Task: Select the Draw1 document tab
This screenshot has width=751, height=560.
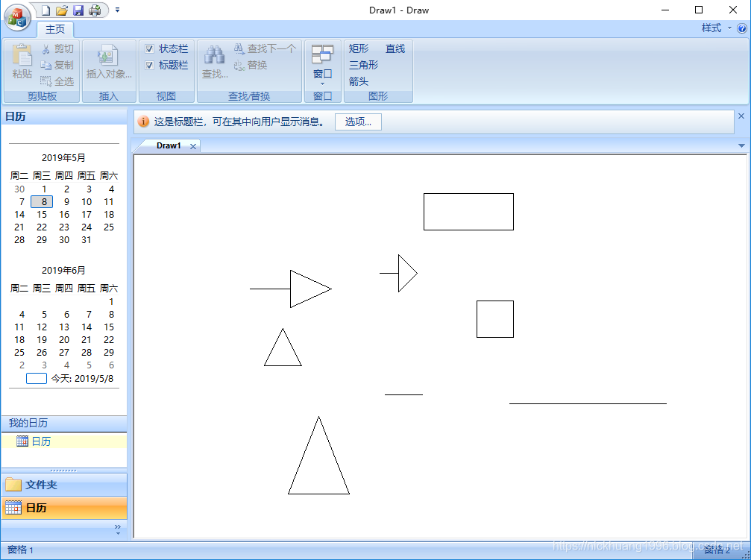Action: (x=169, y=145)
